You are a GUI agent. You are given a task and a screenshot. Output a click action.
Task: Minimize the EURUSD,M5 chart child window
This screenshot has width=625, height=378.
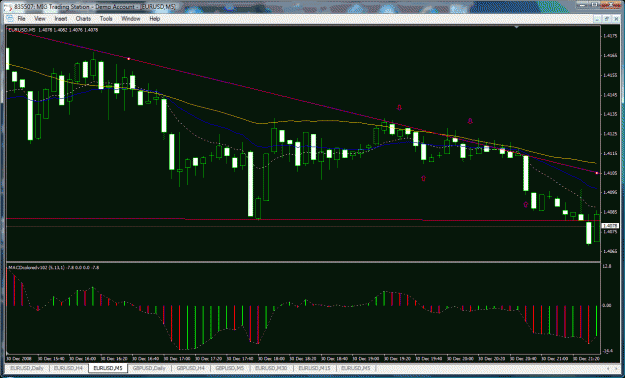[x=598, y=18]
